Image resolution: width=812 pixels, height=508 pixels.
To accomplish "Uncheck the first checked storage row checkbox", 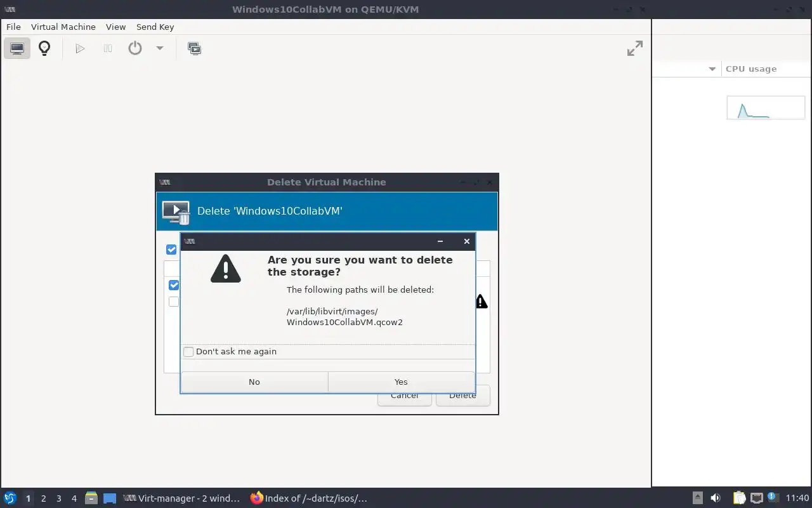I will click(x=174, y=285).
